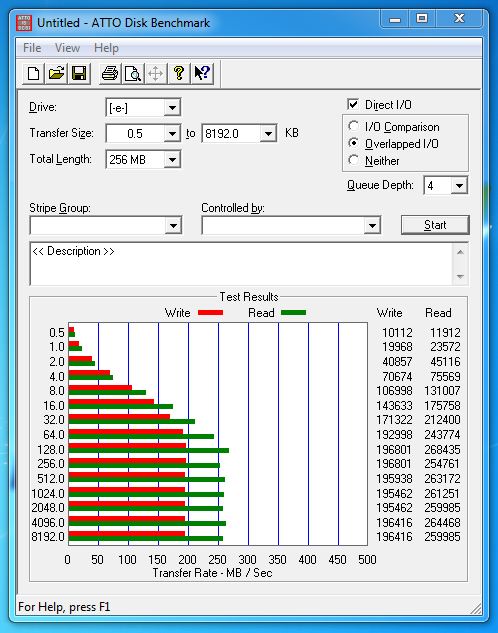Image resolution: width=498 pixels, height=633 pixels.
Task: Save results with the floppy disk icon
Action: coord(79,73)
